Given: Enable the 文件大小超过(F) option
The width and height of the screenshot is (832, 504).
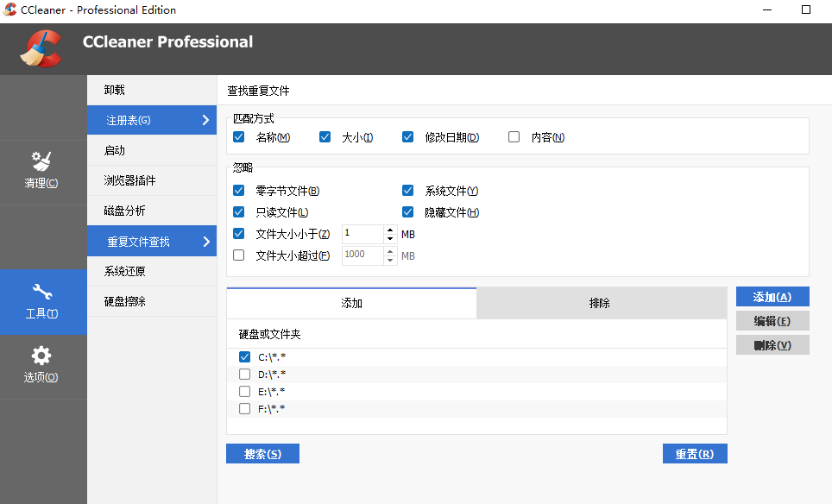Looking at the screenshot, I should click(x=238, y=255).
